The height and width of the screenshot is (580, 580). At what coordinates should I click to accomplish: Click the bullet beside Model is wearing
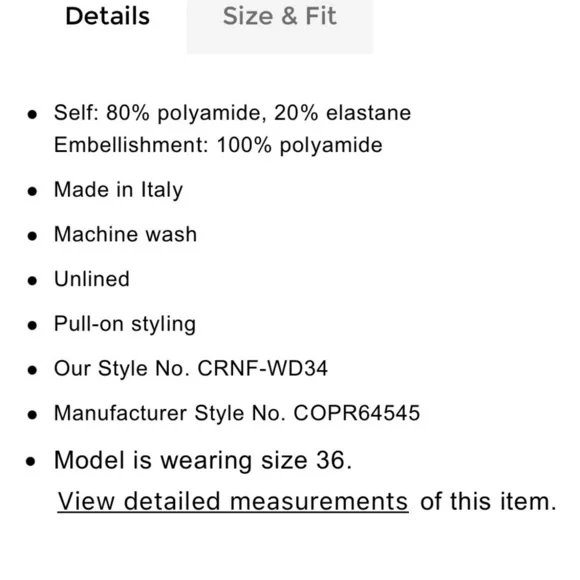click(x=31, y=462)
